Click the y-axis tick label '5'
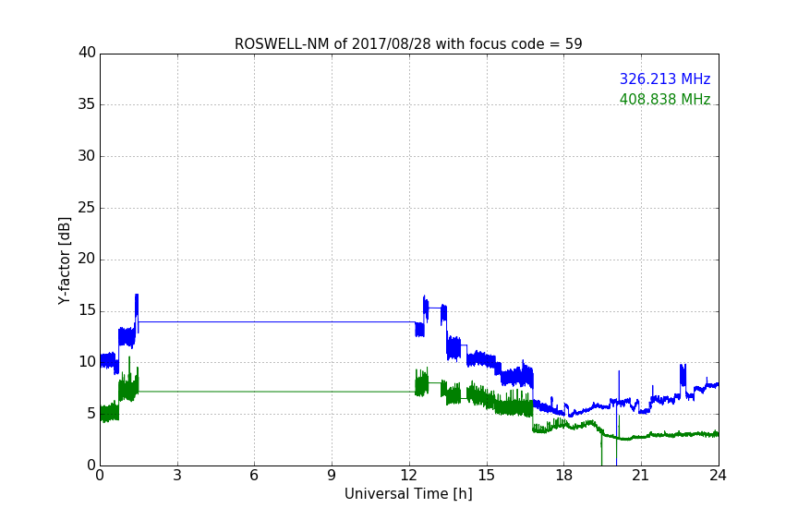The width and height of the screenshot is (798, 532). (x=91, y=414)
